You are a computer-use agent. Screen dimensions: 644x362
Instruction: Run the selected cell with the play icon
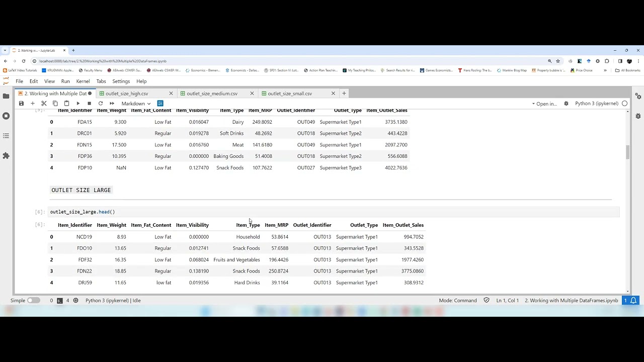(x=78, y=104)
